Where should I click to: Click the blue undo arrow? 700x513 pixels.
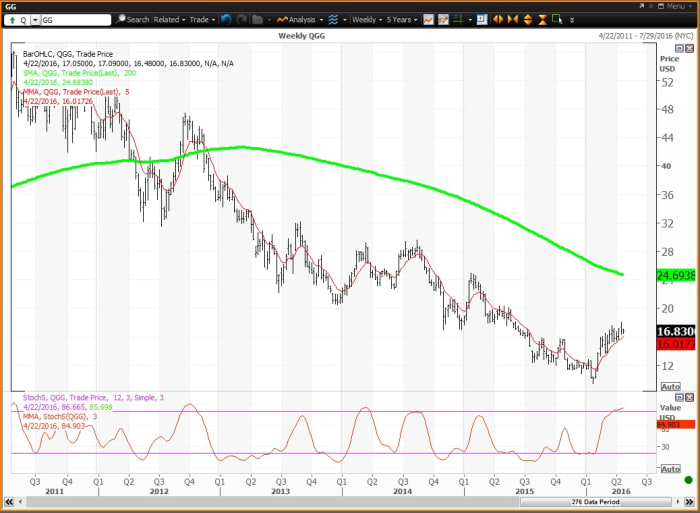click(226, 19)
